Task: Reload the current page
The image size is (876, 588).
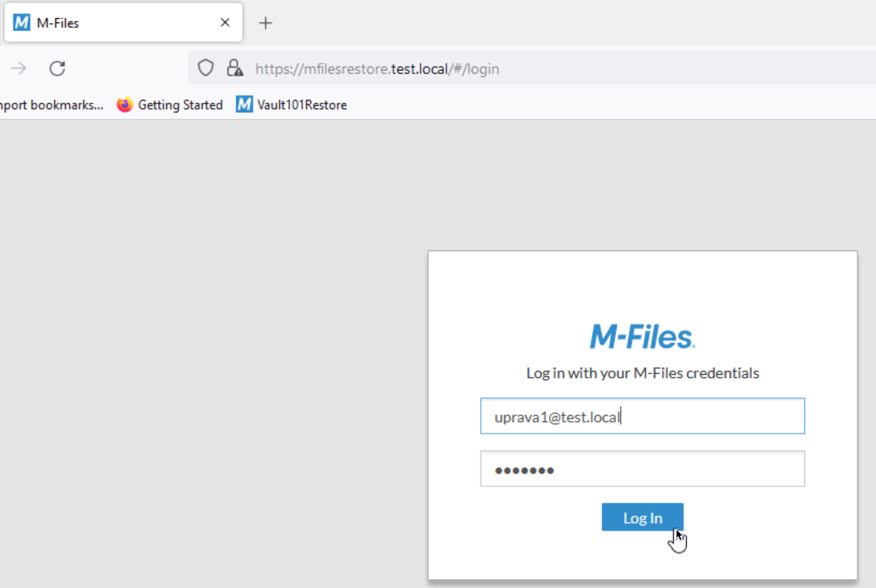Action: point(58,69)
